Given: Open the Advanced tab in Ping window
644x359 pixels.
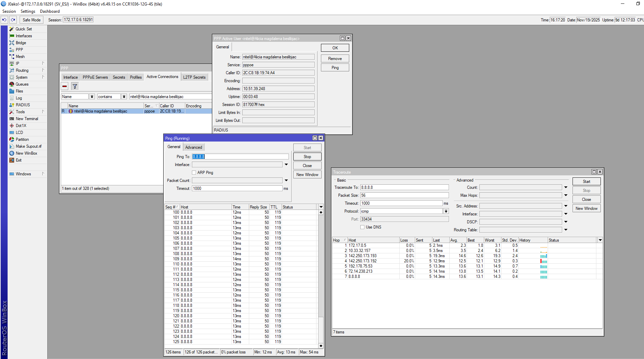Looking at the screenshot, I should coord(194,147).
